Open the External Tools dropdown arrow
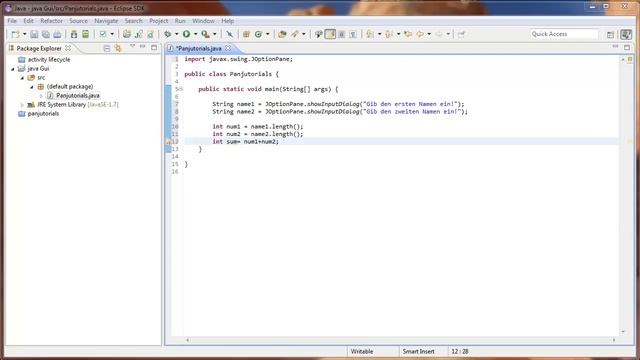 (215, 34)
